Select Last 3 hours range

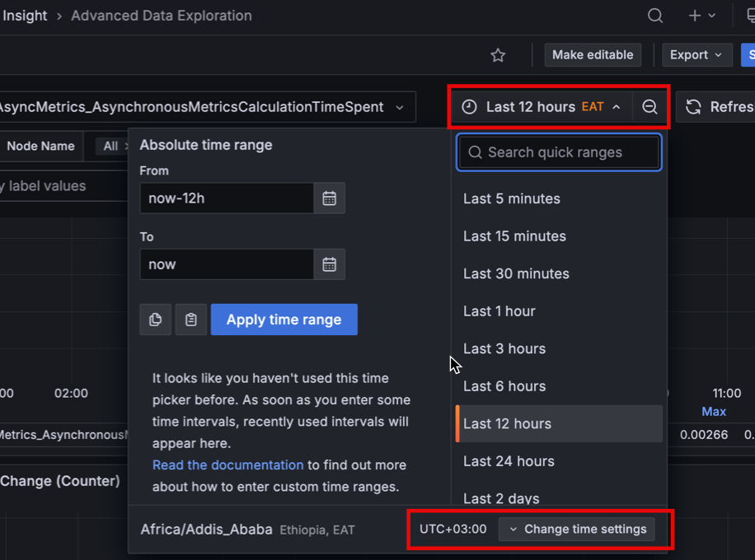tap(559, 349)
